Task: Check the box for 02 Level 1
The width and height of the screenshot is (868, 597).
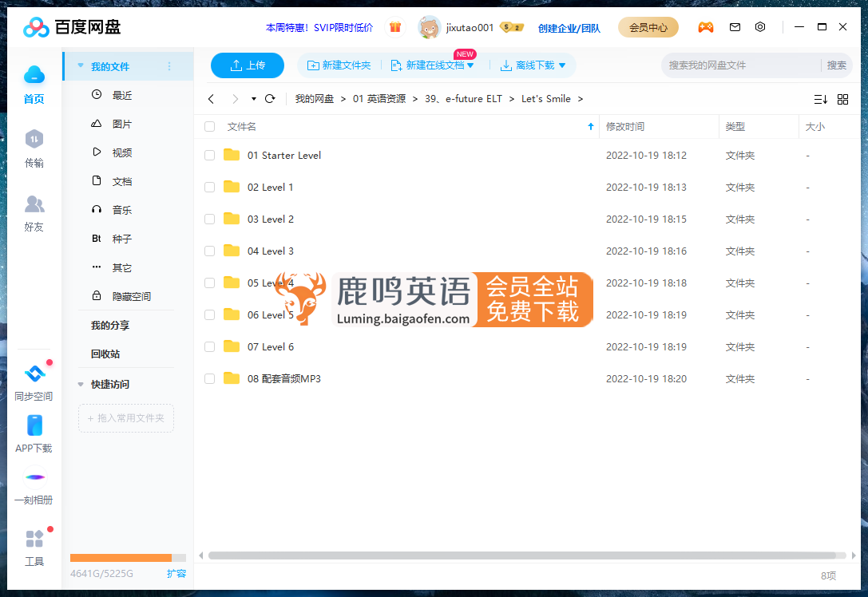Action: point(210,188)
